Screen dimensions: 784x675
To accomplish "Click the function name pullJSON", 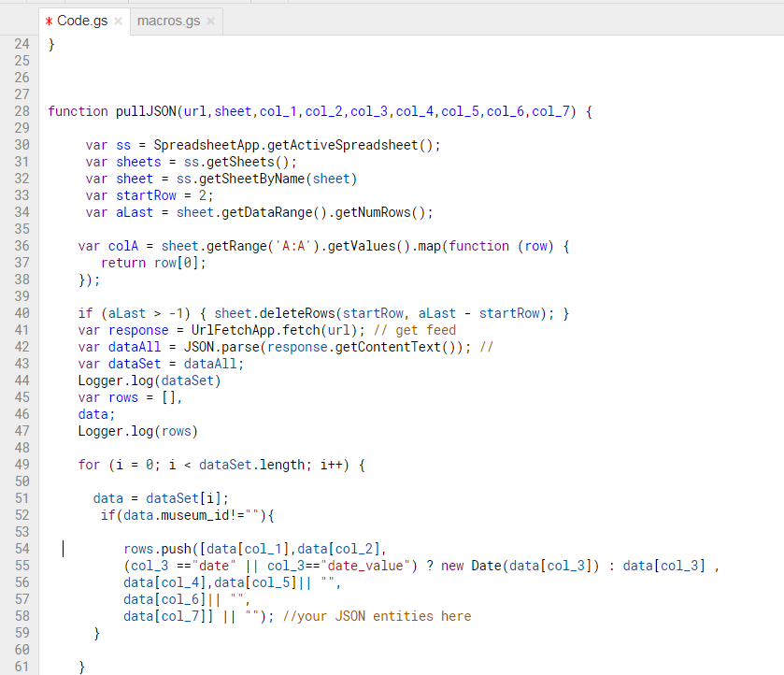I will [146, 111].
